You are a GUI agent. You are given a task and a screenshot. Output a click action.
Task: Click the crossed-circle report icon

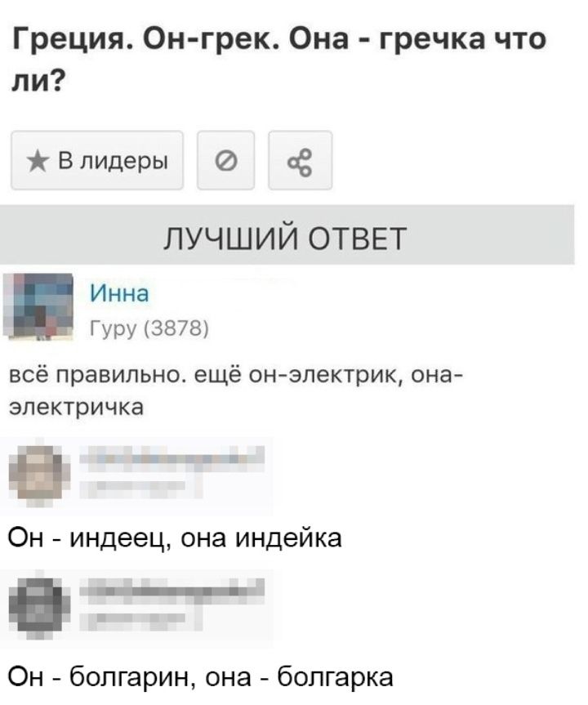tap(224, 160)
